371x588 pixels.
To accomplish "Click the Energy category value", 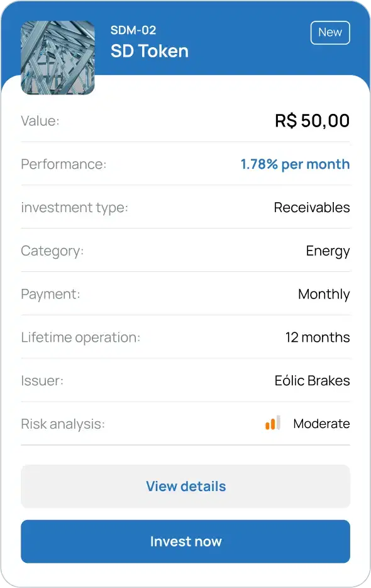I will 328,251.
